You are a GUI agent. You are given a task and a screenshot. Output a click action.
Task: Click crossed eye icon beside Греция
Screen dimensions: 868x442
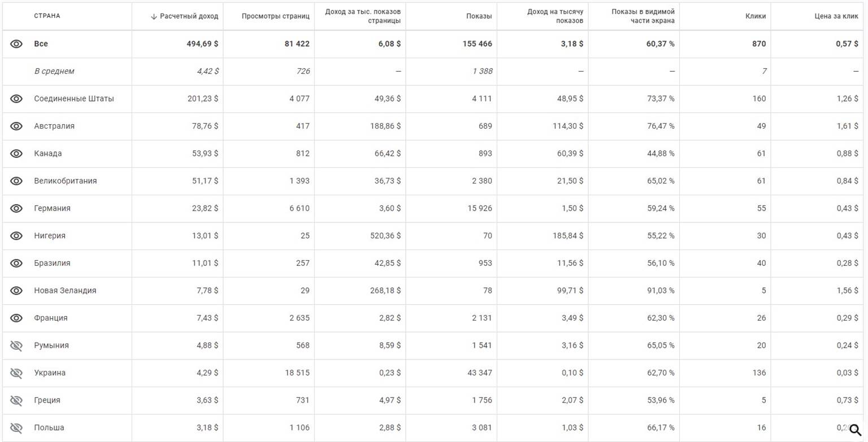pos(16,400)
